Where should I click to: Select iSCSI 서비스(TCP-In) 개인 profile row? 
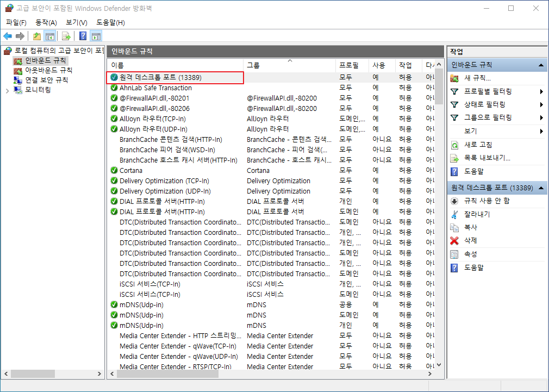pos(271,284)
